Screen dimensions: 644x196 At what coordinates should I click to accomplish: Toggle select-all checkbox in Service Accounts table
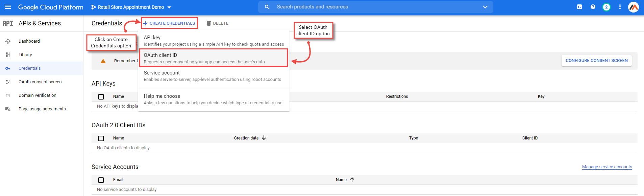[x=101, y=180]
